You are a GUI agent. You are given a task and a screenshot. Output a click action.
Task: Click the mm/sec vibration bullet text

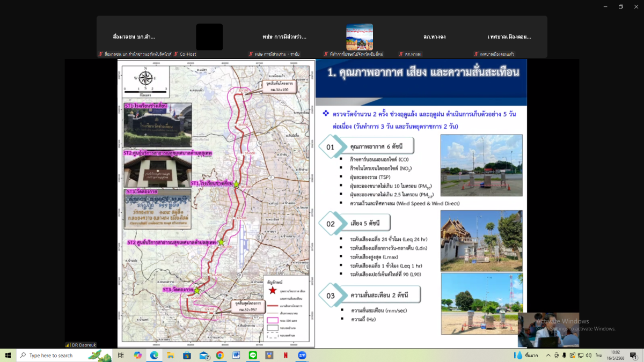[x=378, y=310]
